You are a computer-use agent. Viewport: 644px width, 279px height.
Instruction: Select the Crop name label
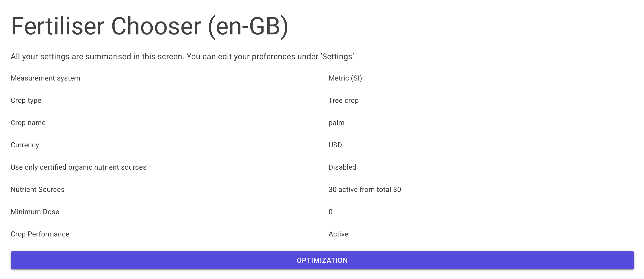28,123
